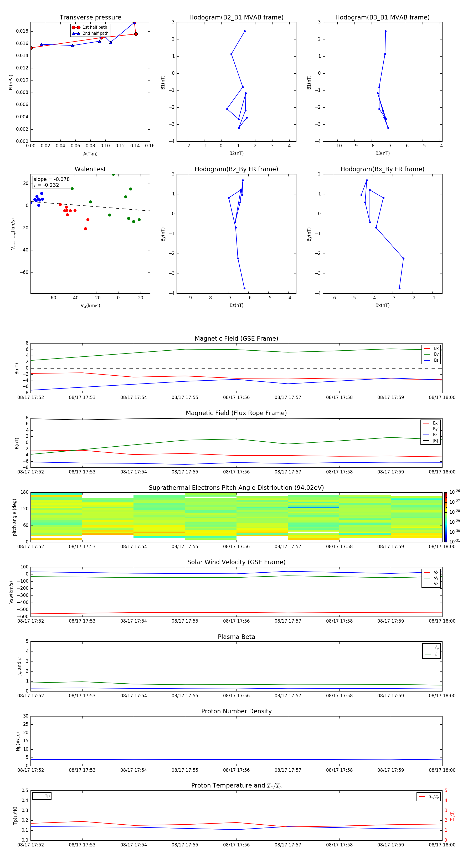Click the V_A(km/s) x-axis label under WalenTest
This screenshot has height=868, width=473.
[x=90, y=306]
